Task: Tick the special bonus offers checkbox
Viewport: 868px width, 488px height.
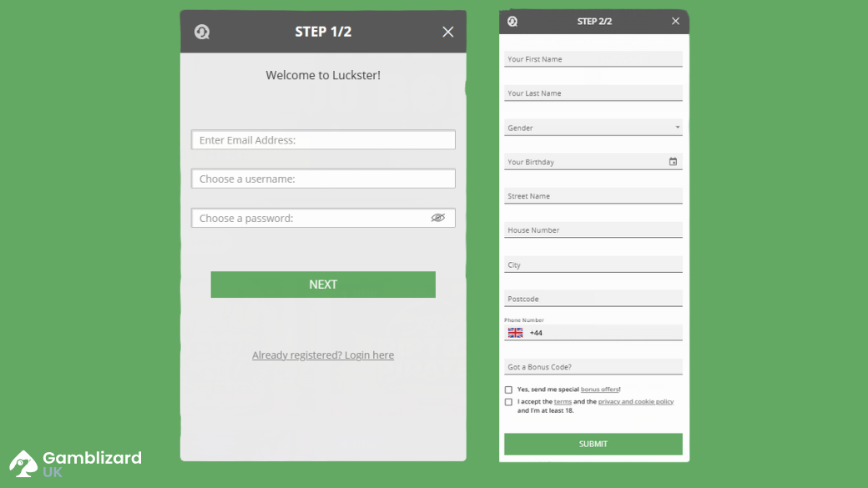Action: 508,390
